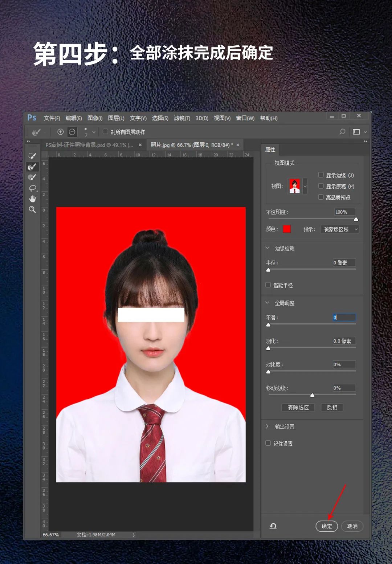Open the 滤镜(T) menu
The width and height of the screenshot is (392, 564).
coord(182,118)
